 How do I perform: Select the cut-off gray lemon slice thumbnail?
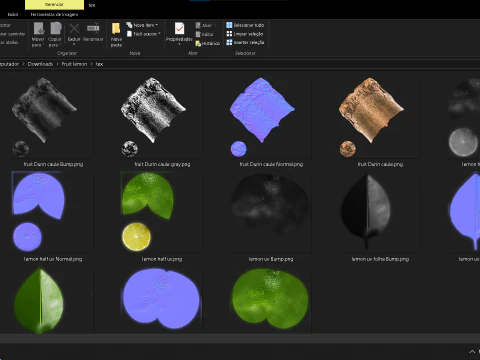464,117
